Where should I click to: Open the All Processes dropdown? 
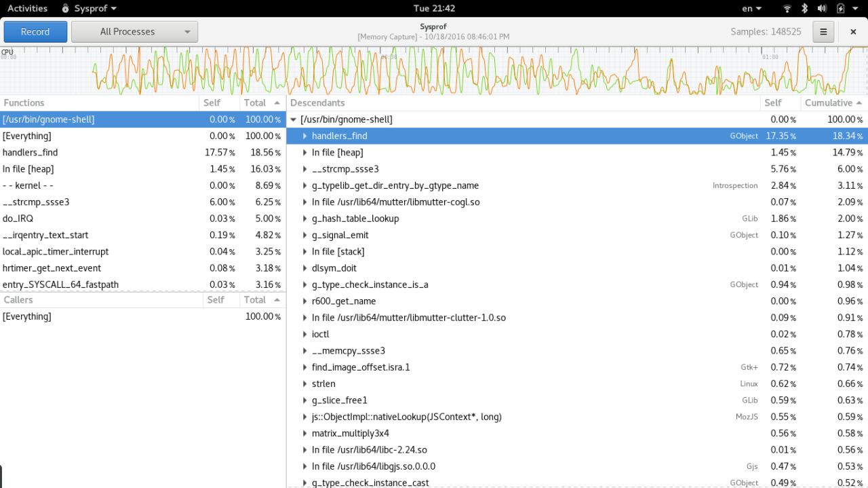[134, 31]
